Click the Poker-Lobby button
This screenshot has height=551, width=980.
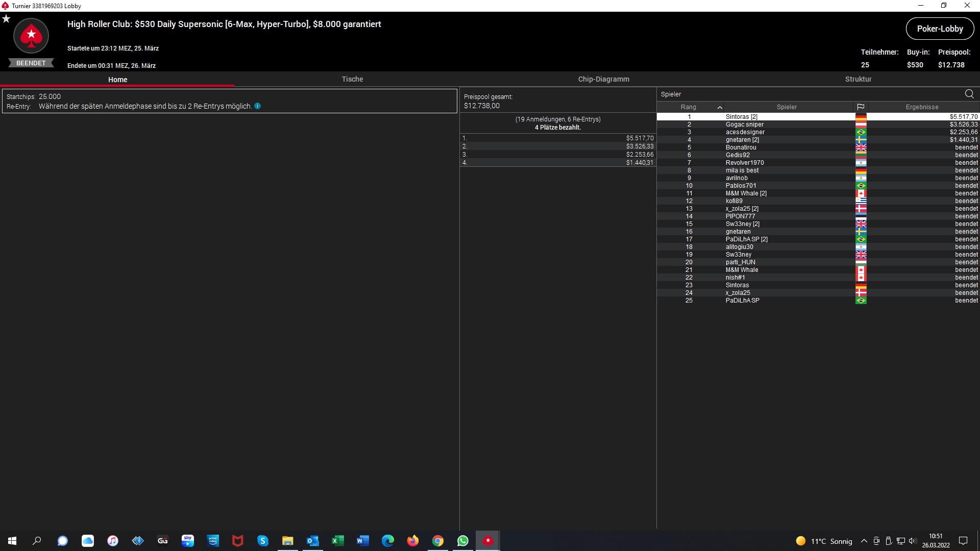(x=940, y=29)
